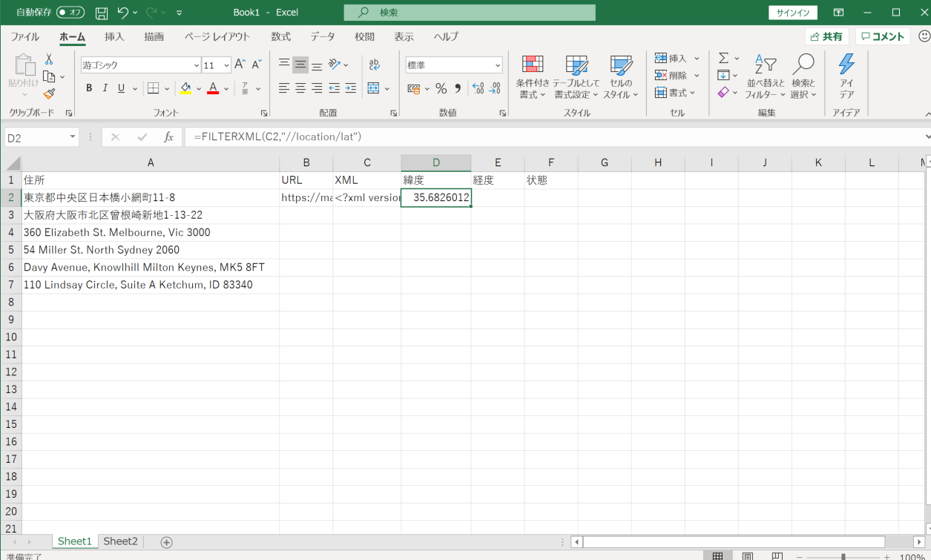Click the zoom slider handle
Viewport: 931px width, 560px height.
843,556
